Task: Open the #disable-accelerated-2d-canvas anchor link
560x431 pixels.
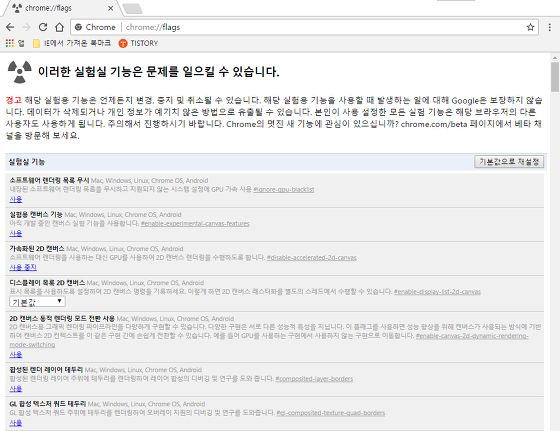Action: (311, 257)
